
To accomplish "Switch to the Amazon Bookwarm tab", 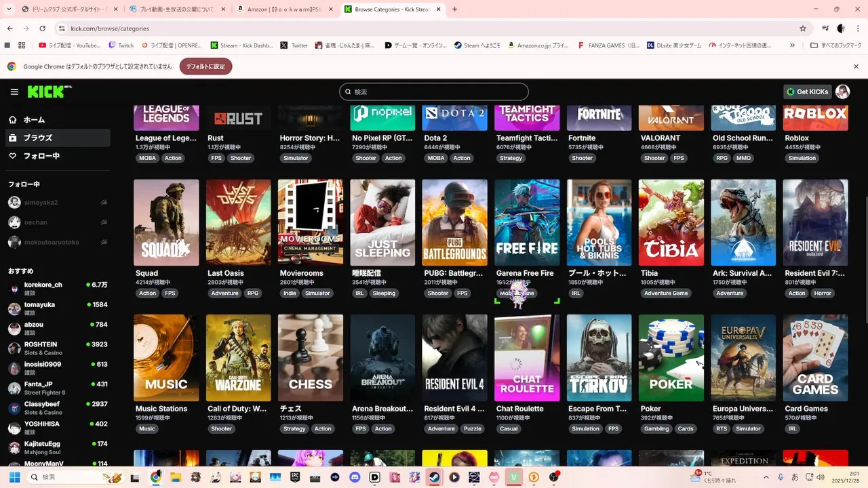I will (x=283, y=9).
